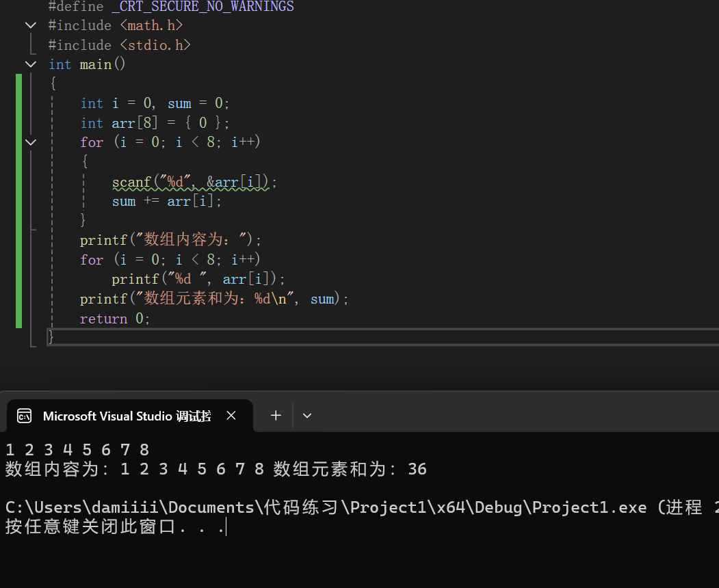
Task: Click the printf line printing 数组内容为
Action: (171, 239)
